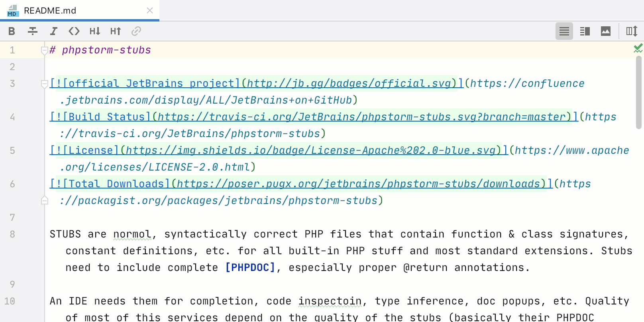Click the fold end marker below line 6
Image resolution: width=644 pixels, height=322 pixels.
(x=45, y=200)
